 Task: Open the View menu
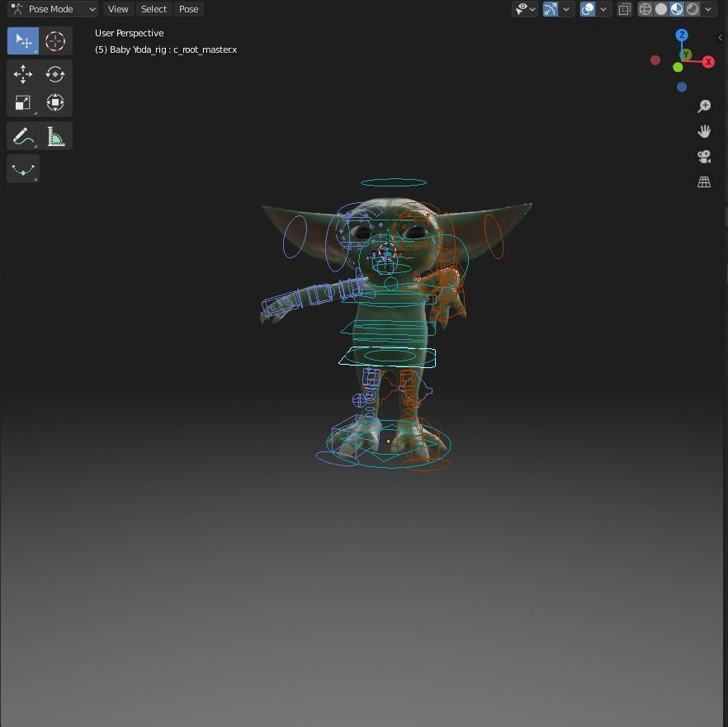tap(118, 9)
